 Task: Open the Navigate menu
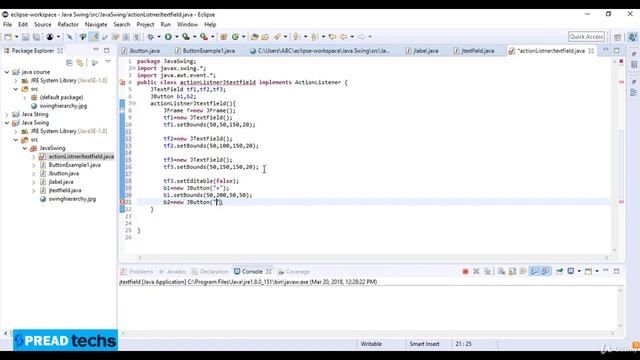point(96,24)
